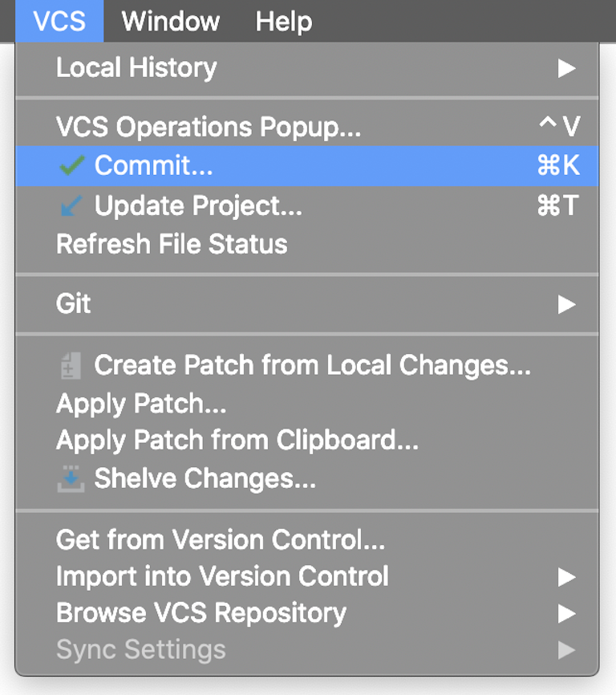The image size is (616, 695).
Task: Click the blue arrow Update Project icon
Action: [71, 206]
